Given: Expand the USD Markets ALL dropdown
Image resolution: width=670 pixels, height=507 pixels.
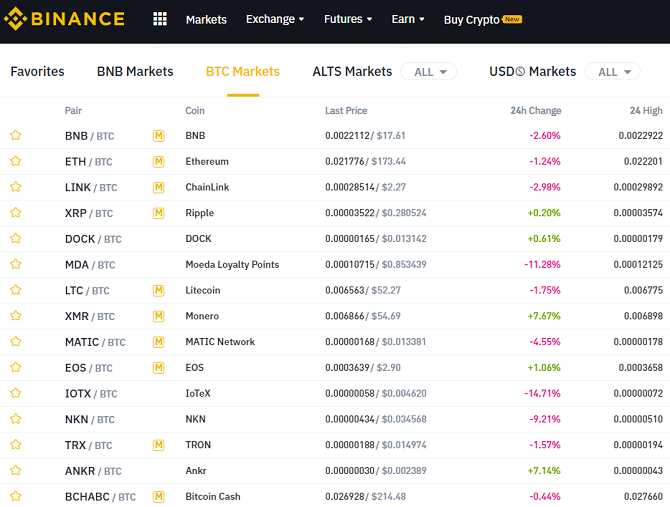Looking at the screenshot, I should 613,72.
